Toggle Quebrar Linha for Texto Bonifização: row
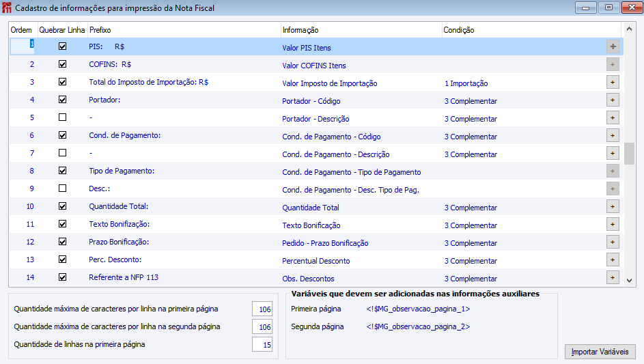This screenshot has width=644, height=364. point(62,224)
